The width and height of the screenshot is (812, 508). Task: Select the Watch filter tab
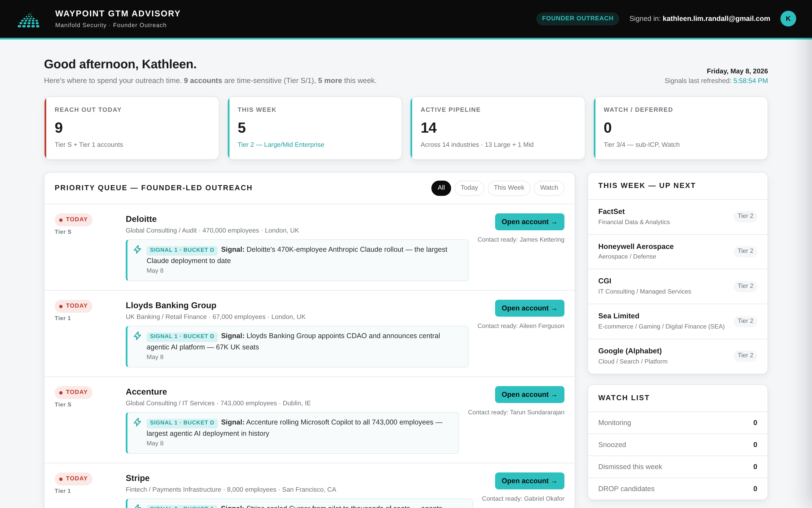[x=549, y=188]
